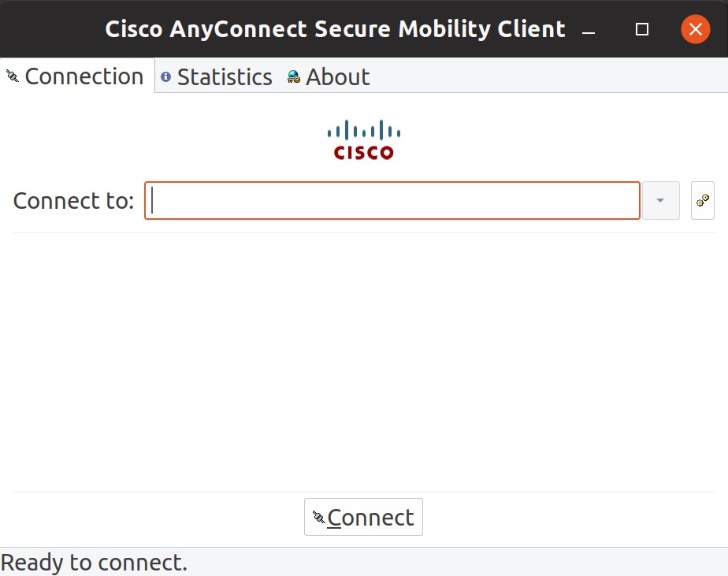The image size is (728, 576).
Task: Click the blank tab strip right of About
Action: 552,76
